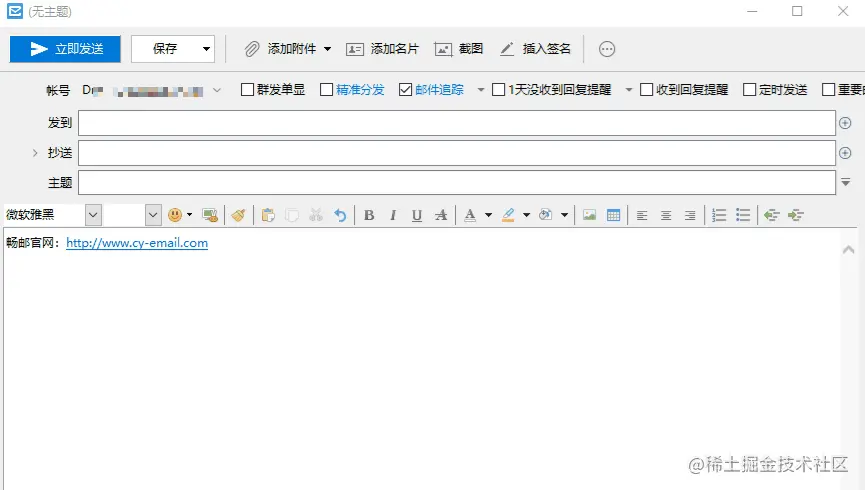Open the 邮件追踪 options dropdown arrow
This screenshot has height=490, width=865.
(x=481, y=90)
